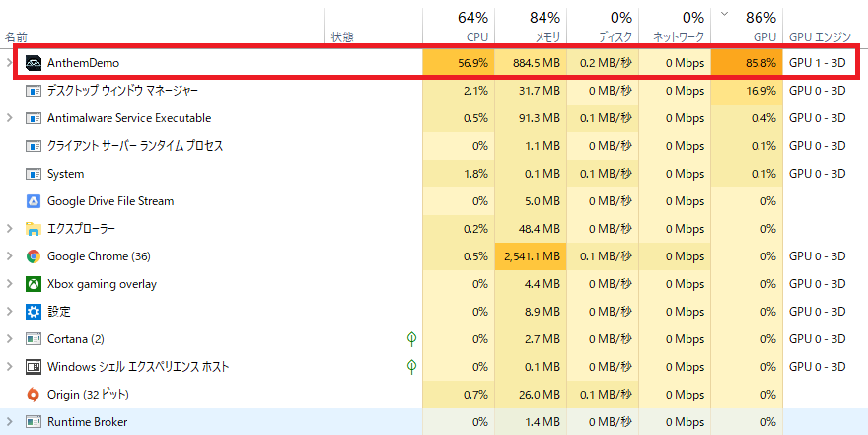
Task: Expand Xbox gaming overlay group
Action: click(x=9, y=284)
